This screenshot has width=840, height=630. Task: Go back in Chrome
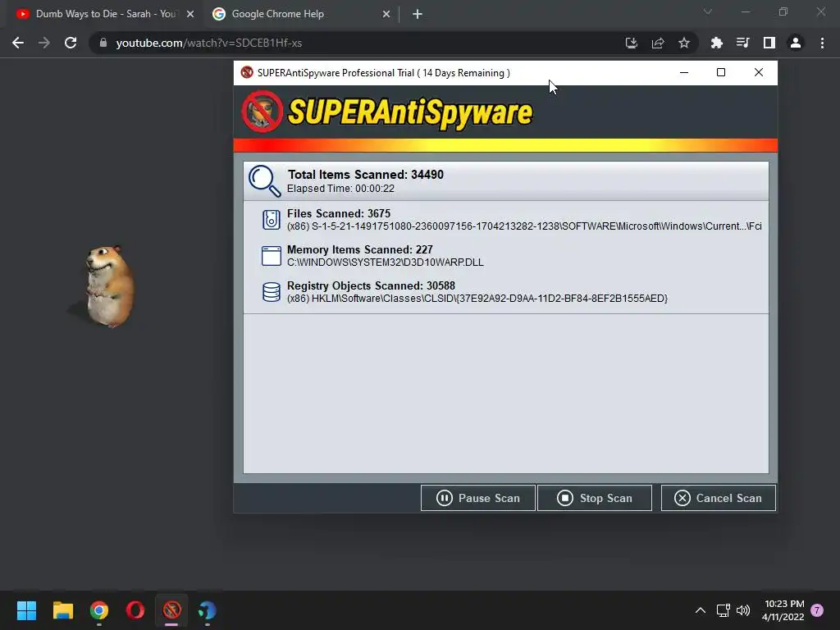18,43
